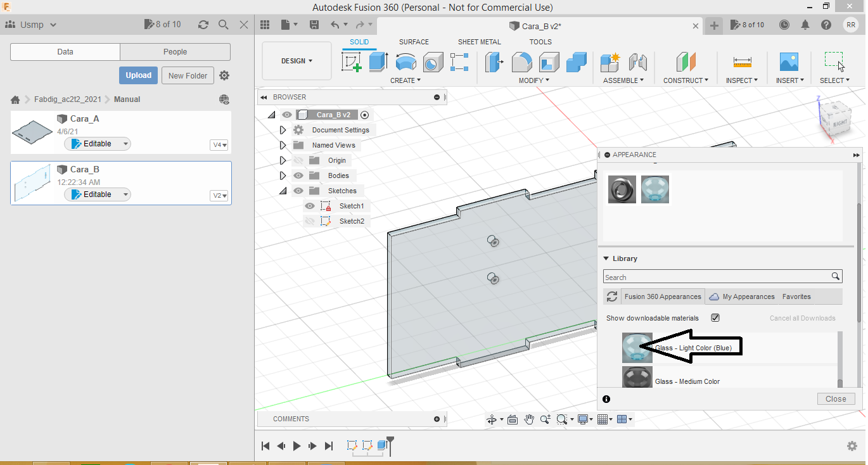Collapse the Library section
The width and height of the screenshot is (868, 465).
606,258
